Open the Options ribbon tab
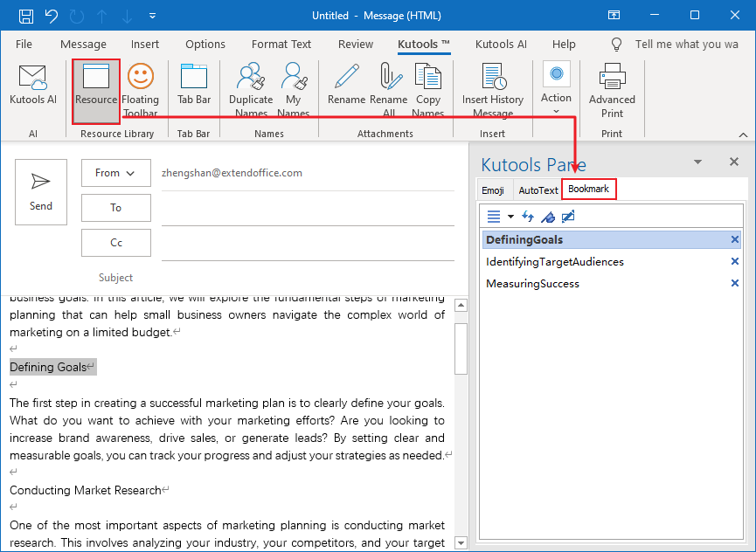This screenshot has width=756, height=552. (205, 45)
